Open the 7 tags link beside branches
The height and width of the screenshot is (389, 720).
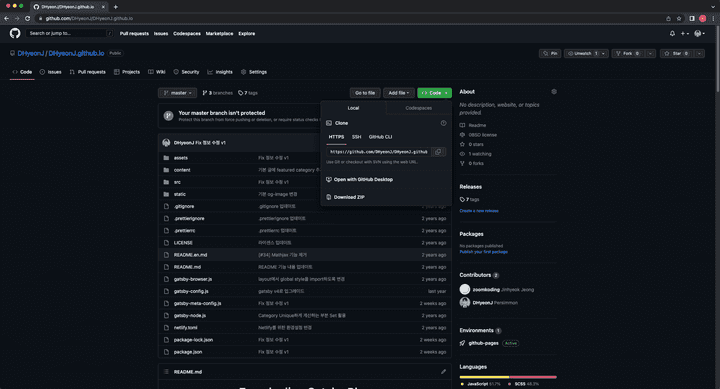pos(248,93)
